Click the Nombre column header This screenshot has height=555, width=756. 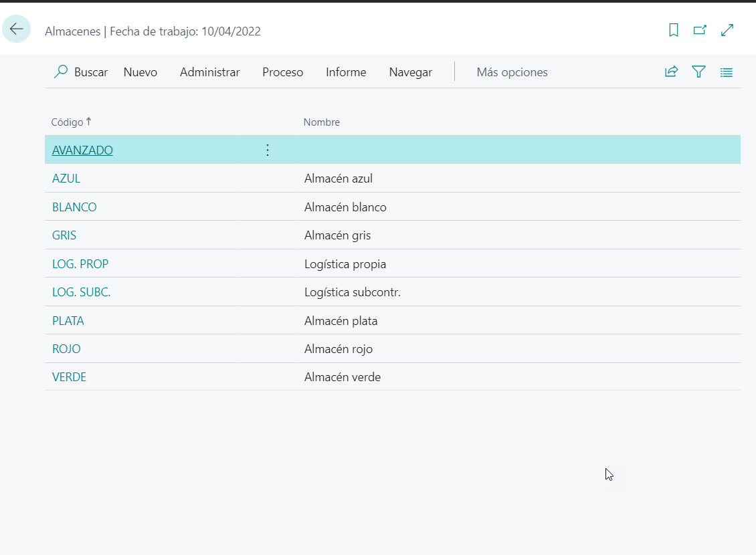click(322, 122)
